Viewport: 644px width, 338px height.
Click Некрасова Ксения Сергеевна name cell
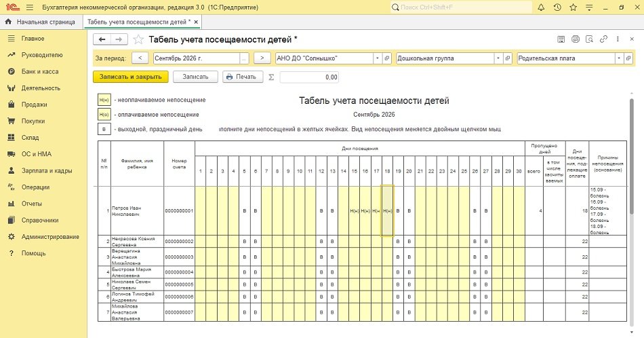coord(137,242)
